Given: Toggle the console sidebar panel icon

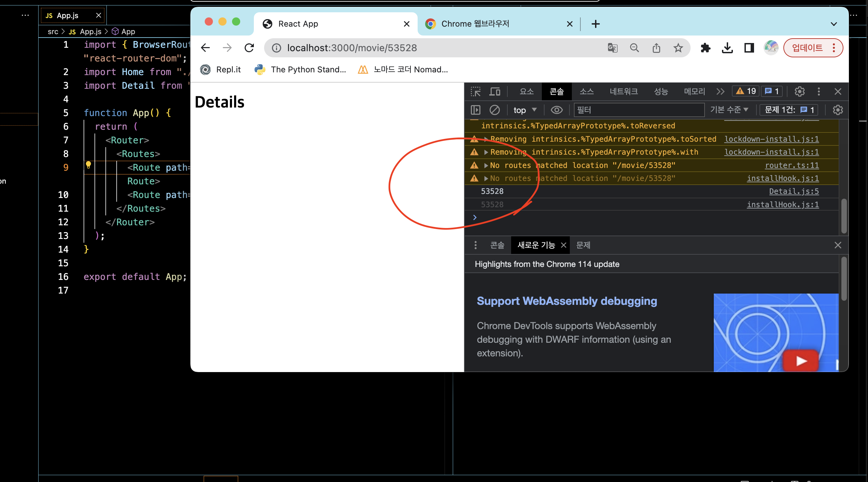Looking at the screenshot, I should tap(475, 110).
